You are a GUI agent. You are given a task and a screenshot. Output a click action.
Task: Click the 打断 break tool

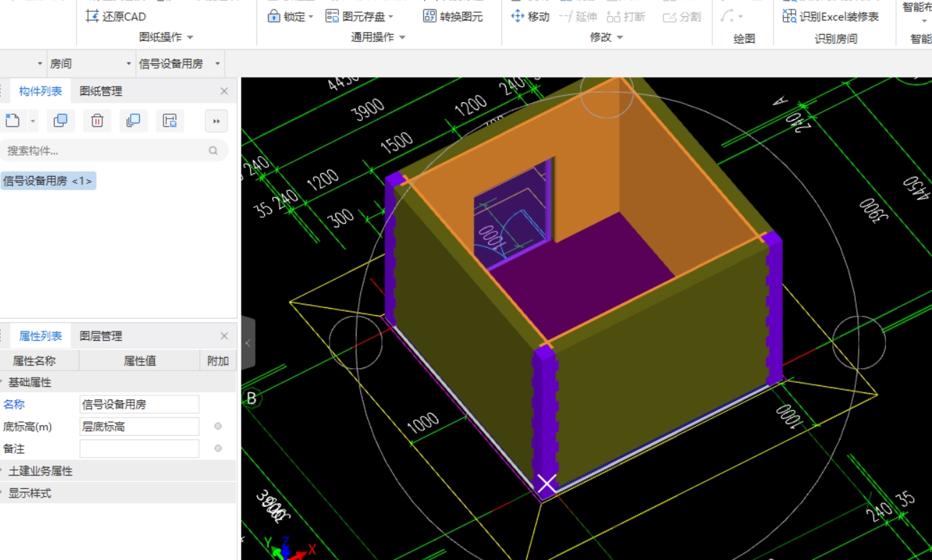point(625,16)
